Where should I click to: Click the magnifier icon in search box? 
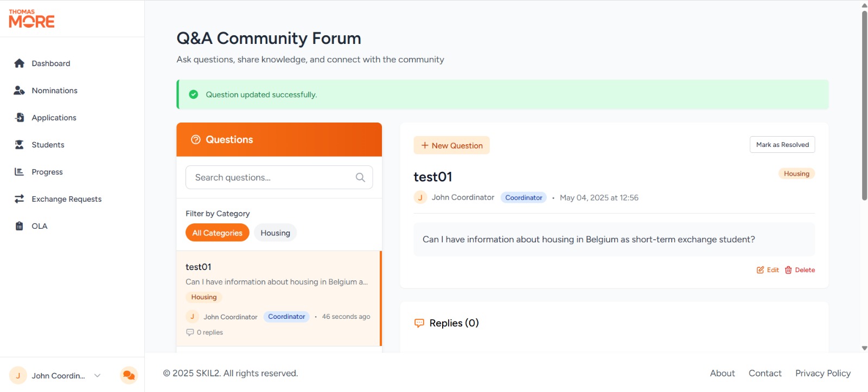click(x=360, y=177)
